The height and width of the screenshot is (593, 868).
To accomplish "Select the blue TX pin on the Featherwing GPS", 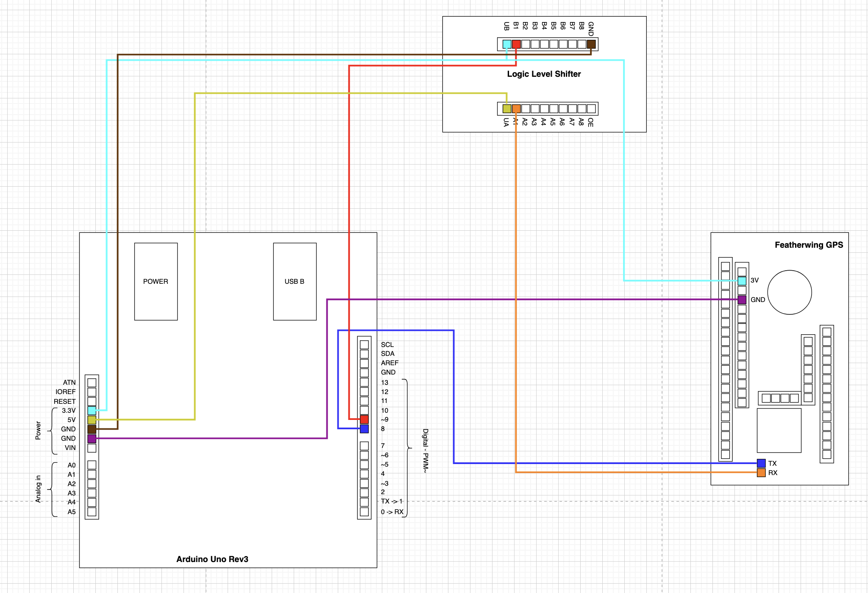I will click(761, 463).
